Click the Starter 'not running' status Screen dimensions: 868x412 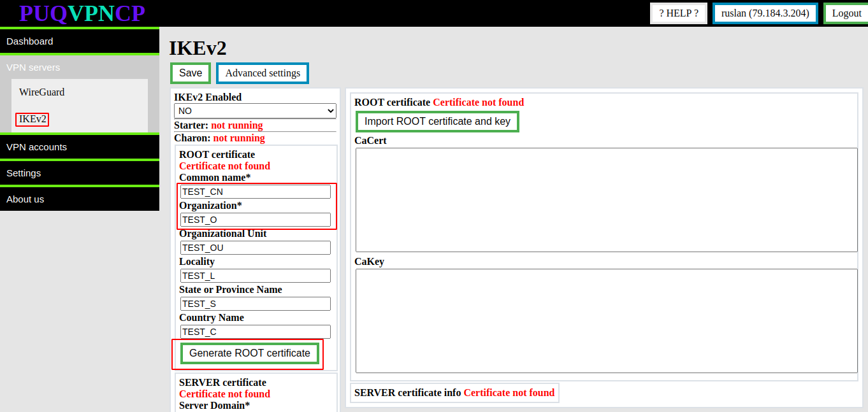tap(236, 125)
